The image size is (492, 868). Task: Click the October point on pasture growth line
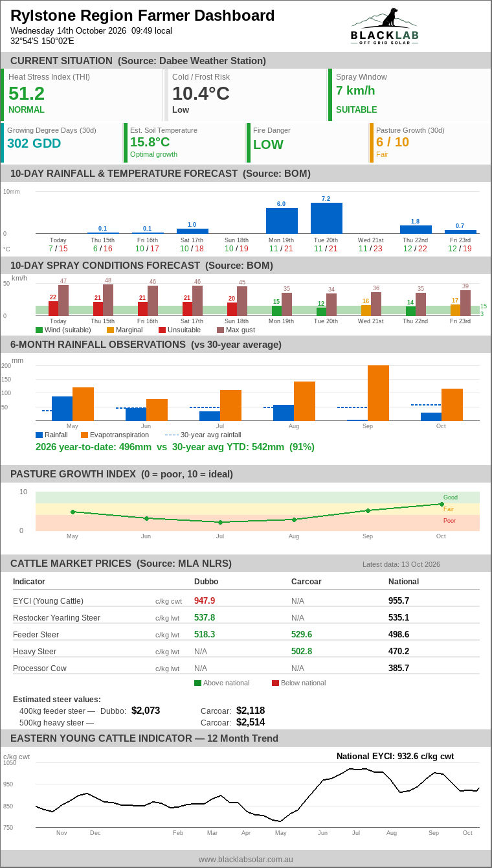(x=442, y=504)
